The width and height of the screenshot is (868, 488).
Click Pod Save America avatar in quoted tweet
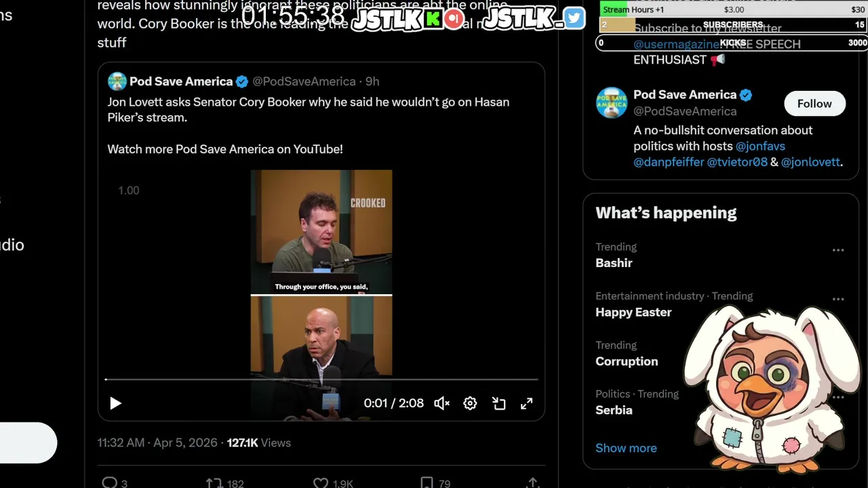[117, 81]
